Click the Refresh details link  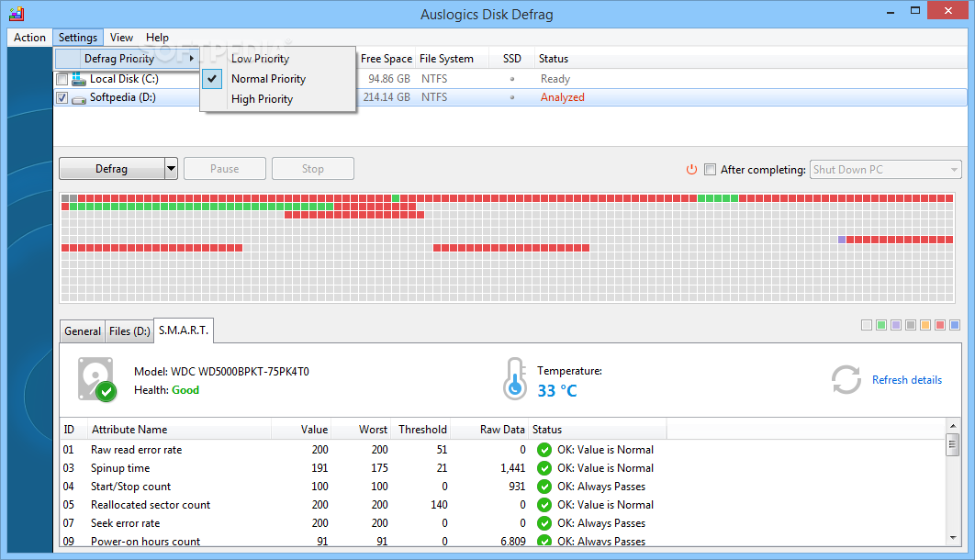906,380
